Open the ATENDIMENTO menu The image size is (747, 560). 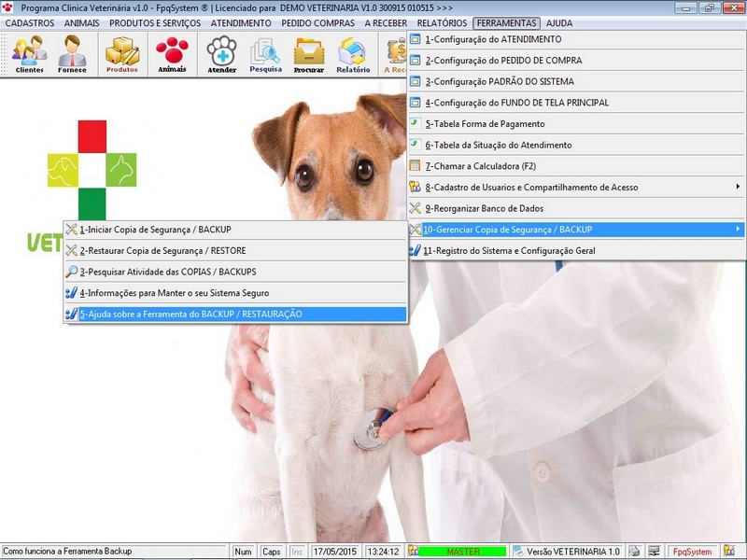[x=241, y=22]
